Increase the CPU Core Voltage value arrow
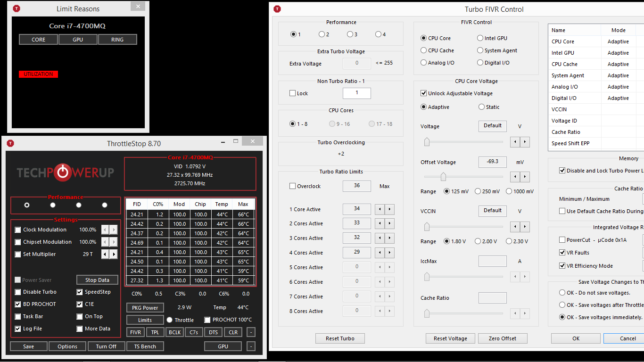 [525, 141]
